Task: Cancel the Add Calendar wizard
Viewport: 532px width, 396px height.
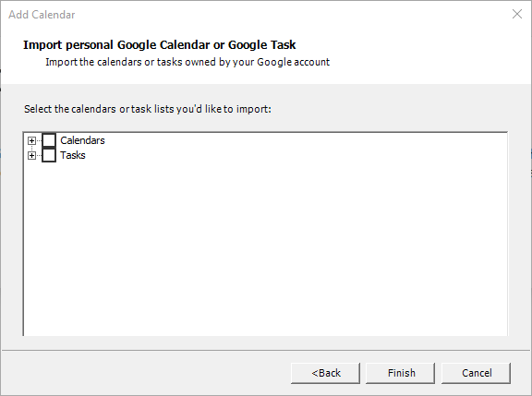Action: (476, 373)
